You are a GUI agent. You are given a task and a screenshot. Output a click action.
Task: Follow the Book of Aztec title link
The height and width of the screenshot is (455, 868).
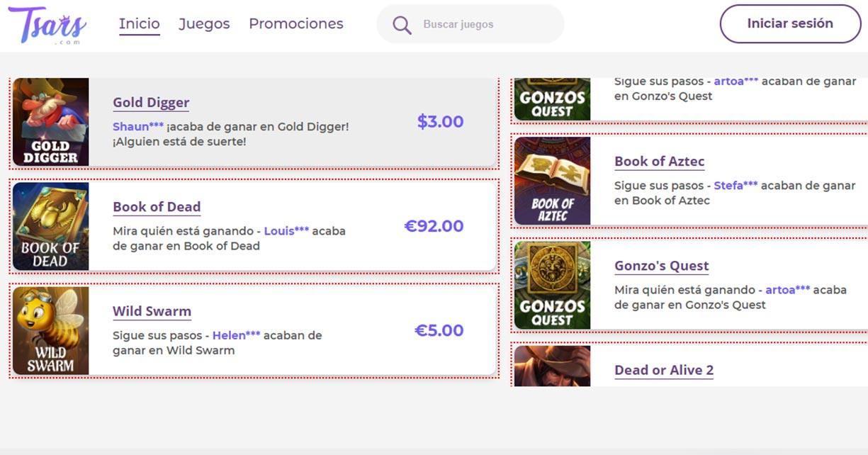coord(659,162)
